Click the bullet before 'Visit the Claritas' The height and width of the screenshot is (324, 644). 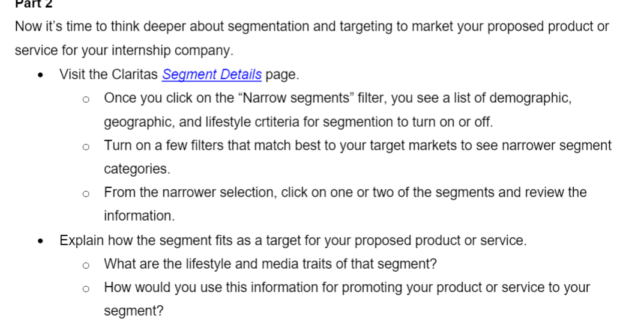tap(40, 76)
